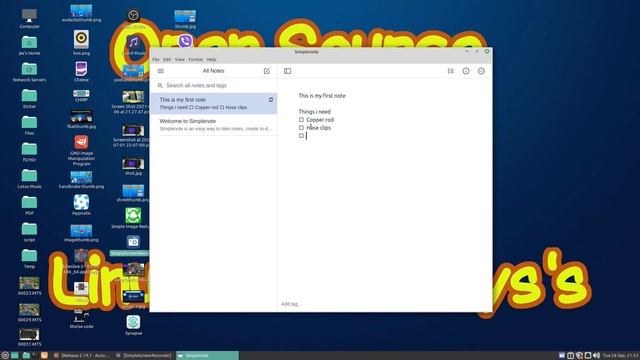Open the Help menu
This screenshot has height=360, width=640.
211,60
